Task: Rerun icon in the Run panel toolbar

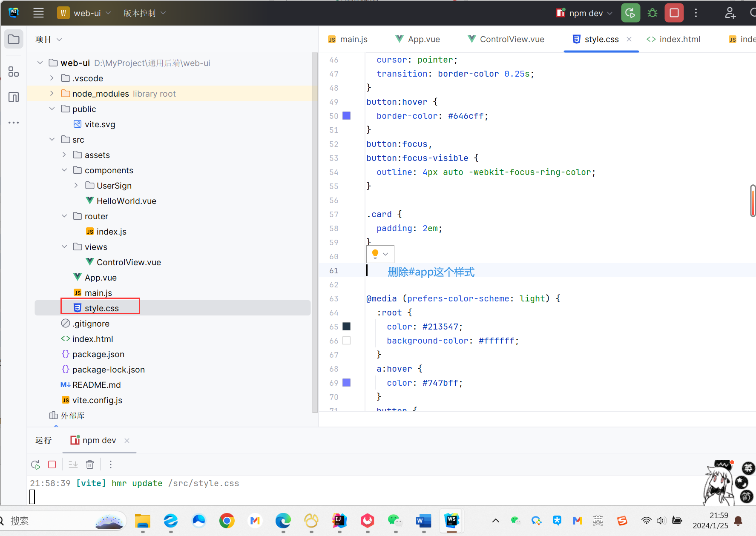Action: point(36,464)
